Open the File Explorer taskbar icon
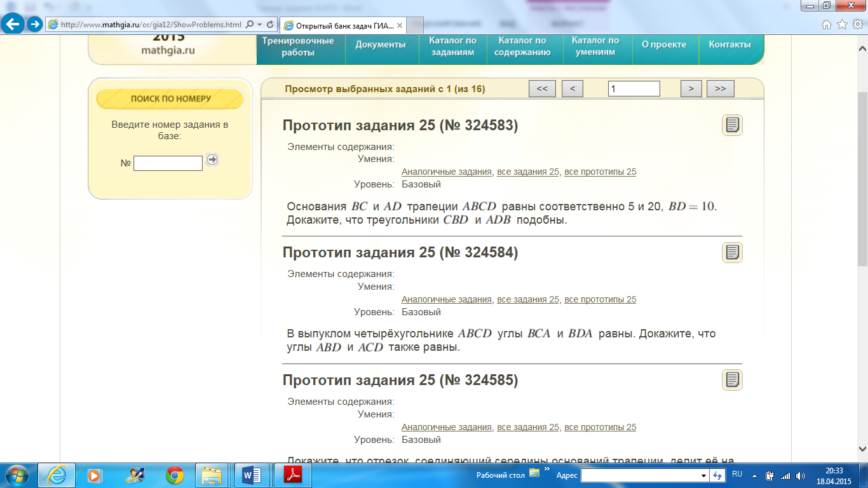 coord(212,475)
